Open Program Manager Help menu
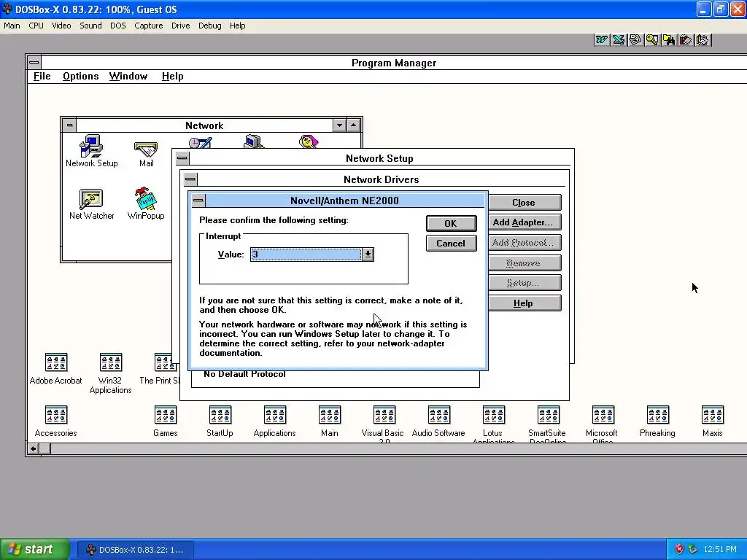The image size is (747, 560). tap(172, 76)
